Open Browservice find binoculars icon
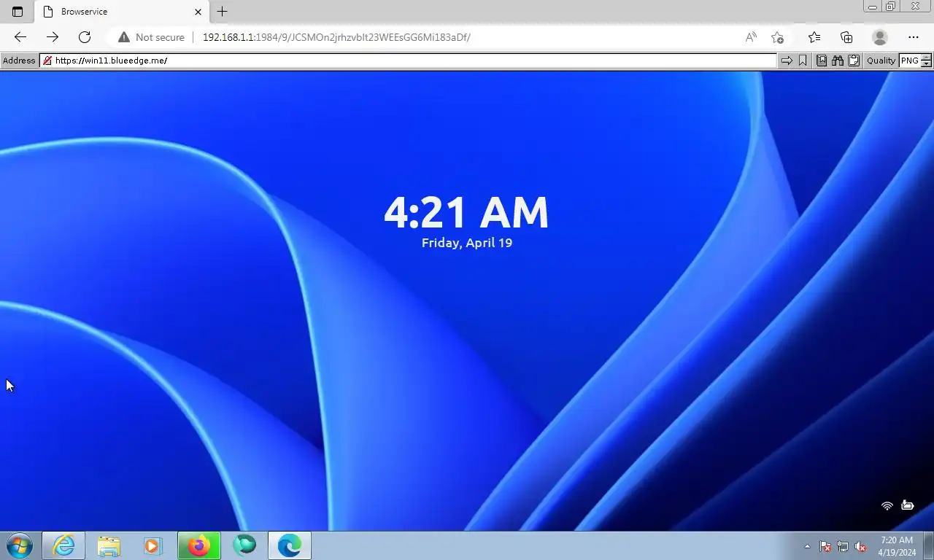 coord(838,61)
